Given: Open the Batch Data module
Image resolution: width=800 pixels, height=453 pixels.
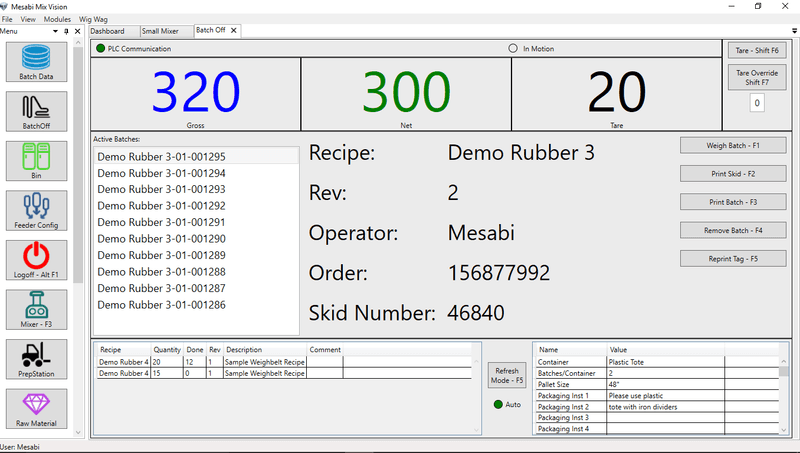Looking at the screenshot, I should tap(36, 62).
